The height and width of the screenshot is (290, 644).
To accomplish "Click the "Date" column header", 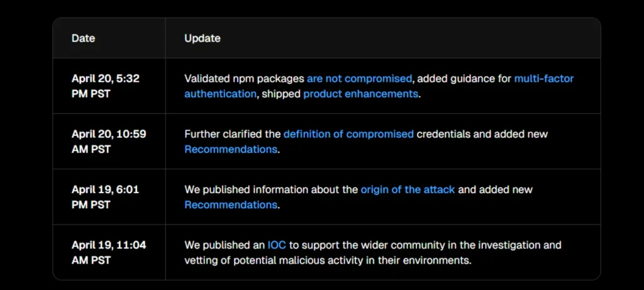I will pyautogui.click(x=83, y=38).
